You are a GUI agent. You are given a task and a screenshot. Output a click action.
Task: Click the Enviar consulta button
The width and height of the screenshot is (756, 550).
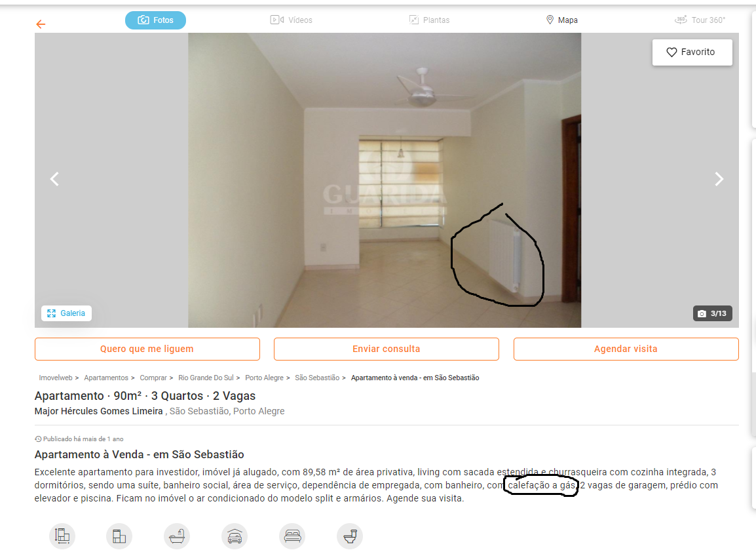[387, 349]
